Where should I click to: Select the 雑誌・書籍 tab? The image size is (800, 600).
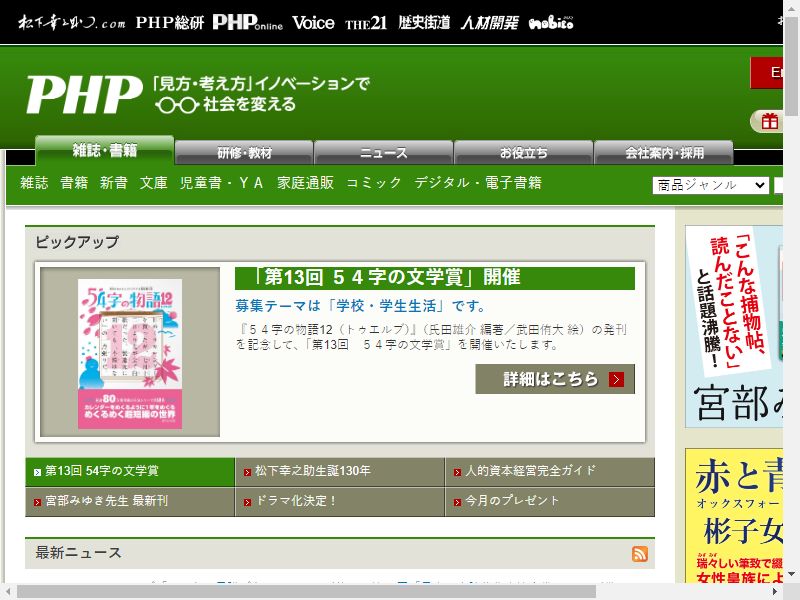click(105, 151)
